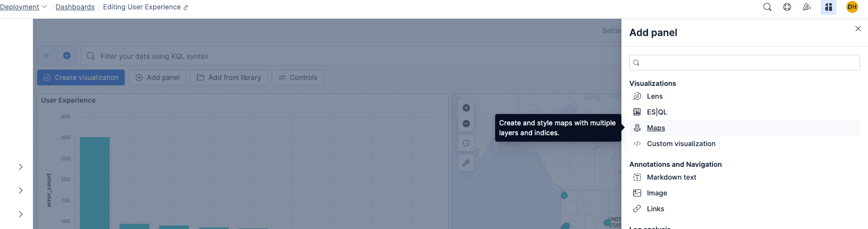Open the help lifebuoy icon
This screenshot has width=868, height=229.
pyautogui.click(x=787, y=7)
